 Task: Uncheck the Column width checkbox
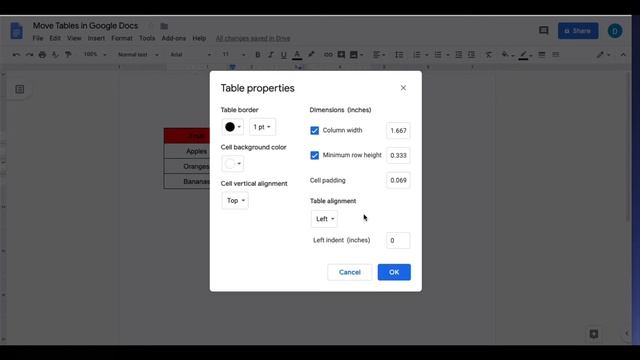coord(314,131)
